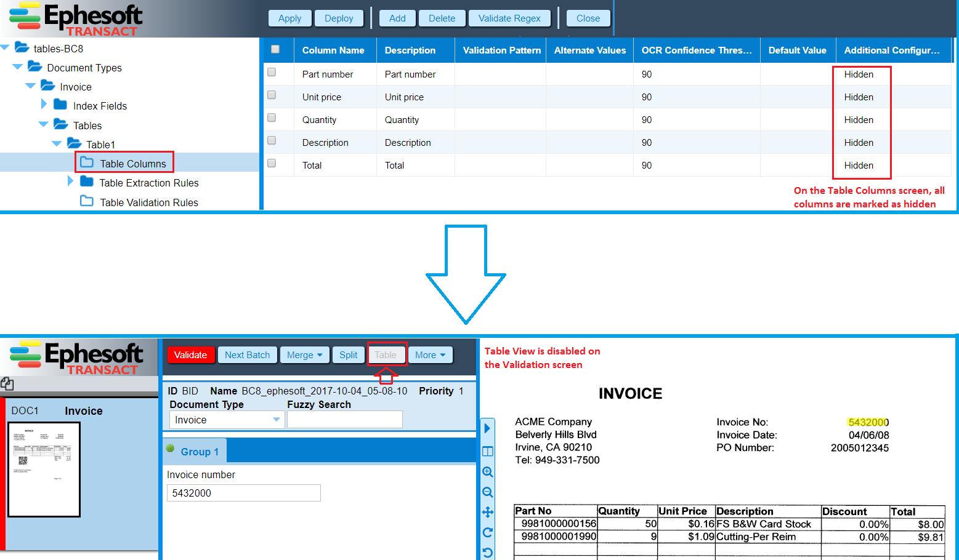Expand the Index Fields node arrow
Image resolution: width=959 pixels, height=560 pixels.
tap(44, 104)
